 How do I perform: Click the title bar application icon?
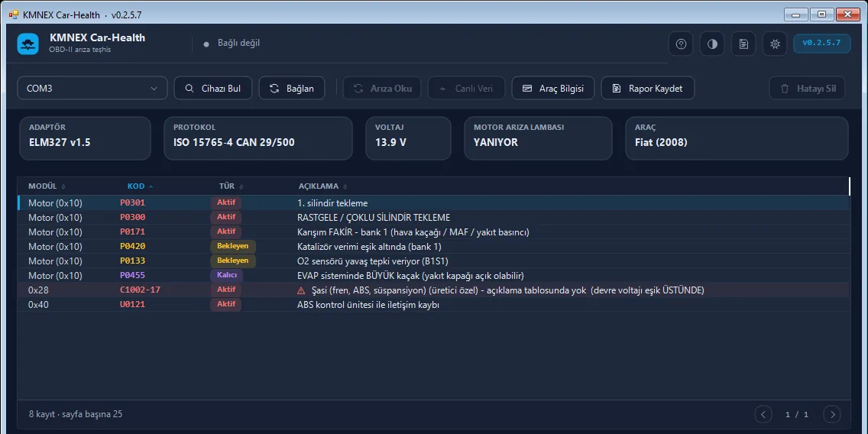point(14,15)
